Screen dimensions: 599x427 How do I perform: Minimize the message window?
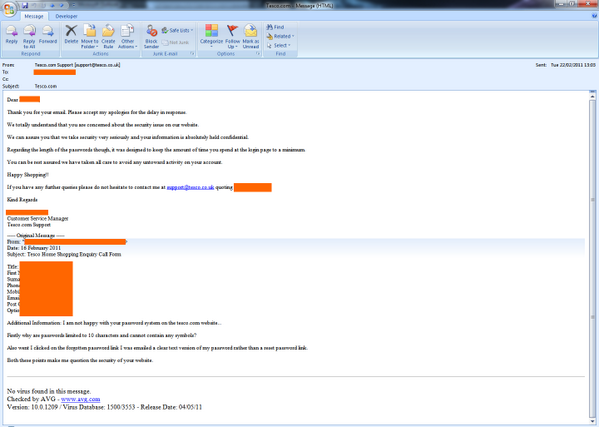561,4
